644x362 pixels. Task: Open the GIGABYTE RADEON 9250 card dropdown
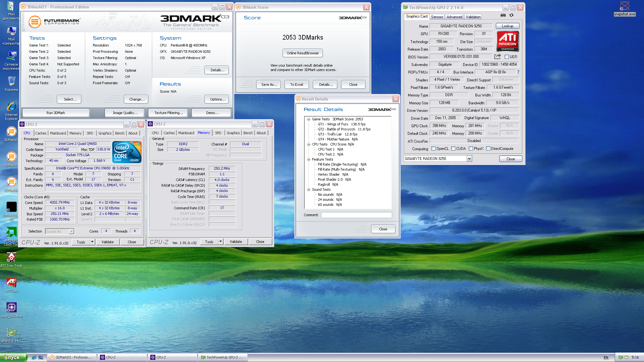469,159
